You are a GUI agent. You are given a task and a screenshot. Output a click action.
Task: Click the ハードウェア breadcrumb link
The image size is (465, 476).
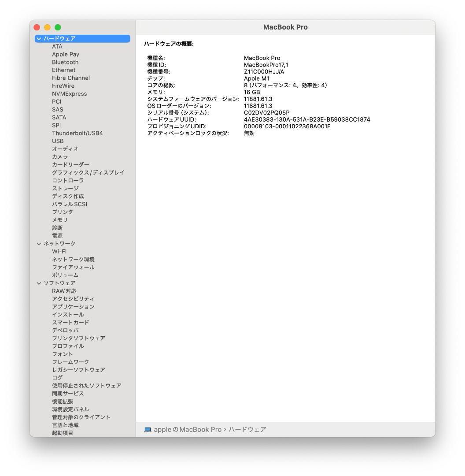coord(247,429)
